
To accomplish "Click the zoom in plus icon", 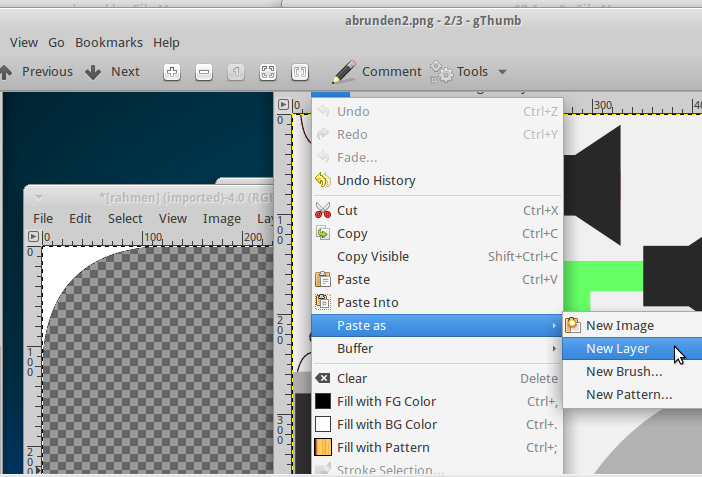I will click(x=172, y=72).
